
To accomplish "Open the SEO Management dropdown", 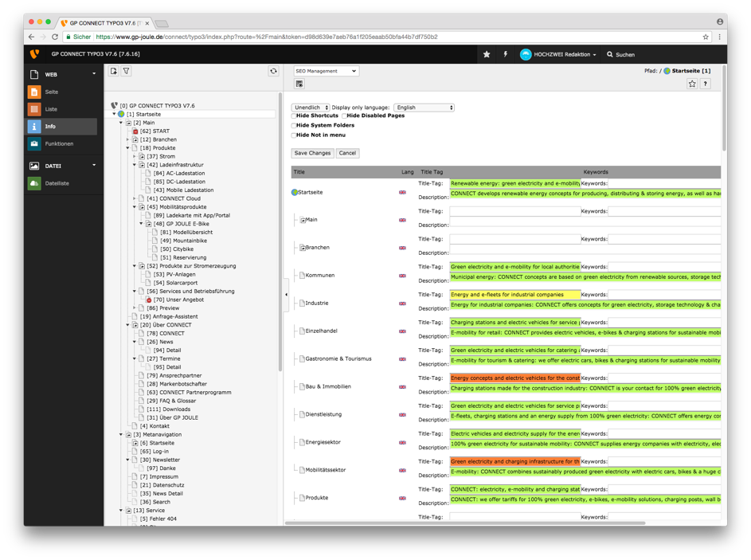I will pyautogui.click(x=326, y=71).
